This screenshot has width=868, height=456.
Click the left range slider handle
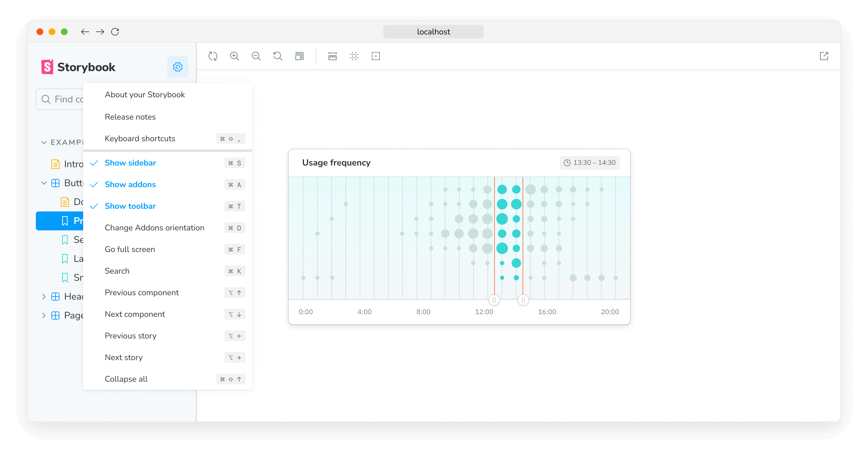(494, 300)
